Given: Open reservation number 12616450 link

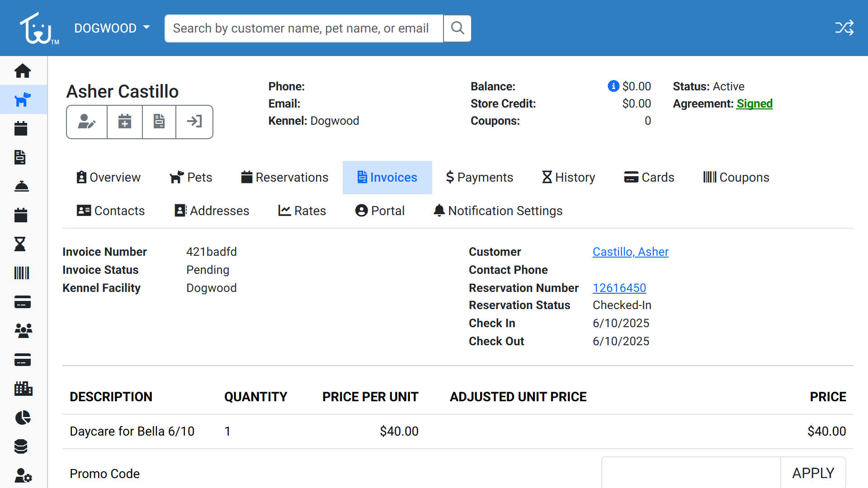Looking at the screenshot, I should [619, 288].
